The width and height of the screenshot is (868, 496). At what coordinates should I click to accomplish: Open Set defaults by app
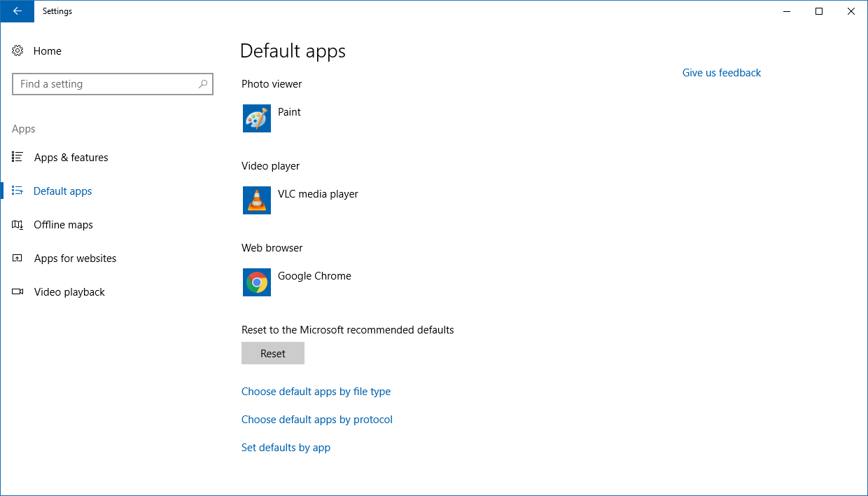click(286, 447)
